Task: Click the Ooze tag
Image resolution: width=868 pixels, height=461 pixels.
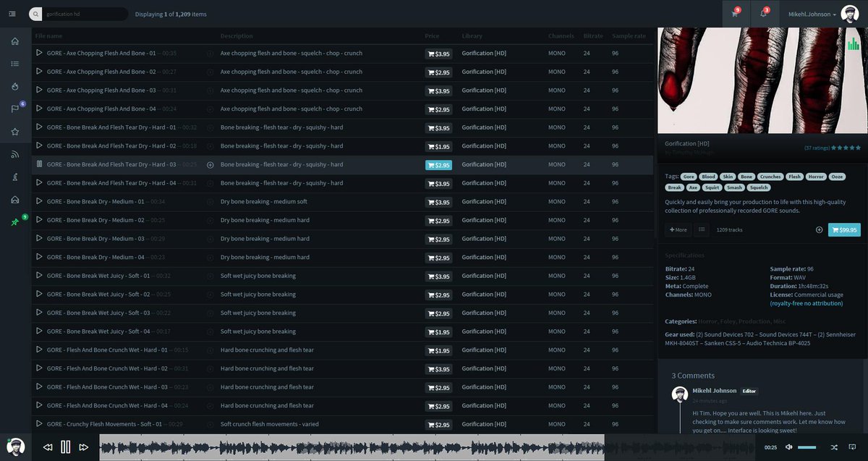Action: tap(838, 177)
